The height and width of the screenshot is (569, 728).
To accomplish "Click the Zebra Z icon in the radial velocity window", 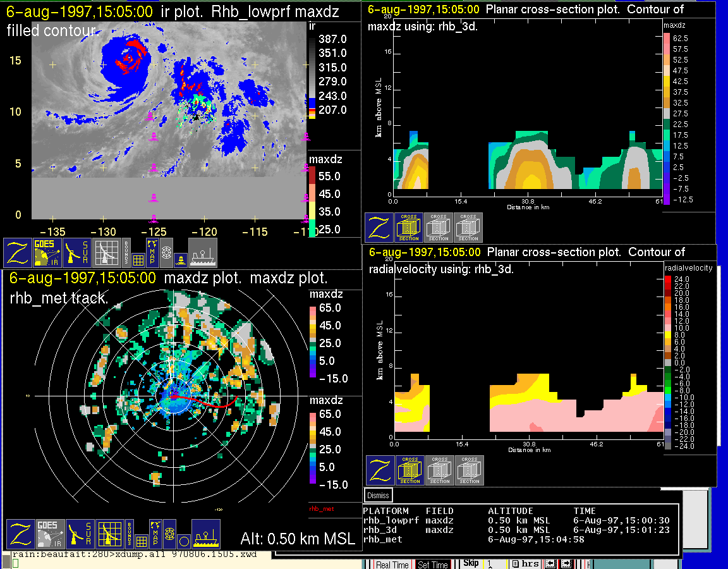I will (x=379, y=470).
